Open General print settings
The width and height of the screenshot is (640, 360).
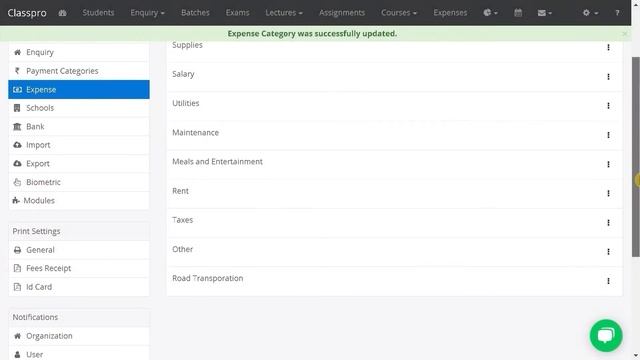click(x=79, y=250)
